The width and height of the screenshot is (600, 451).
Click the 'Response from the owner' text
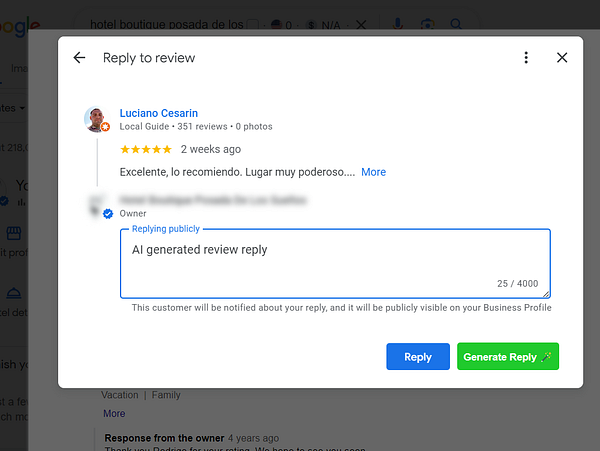tap(164, 438)
